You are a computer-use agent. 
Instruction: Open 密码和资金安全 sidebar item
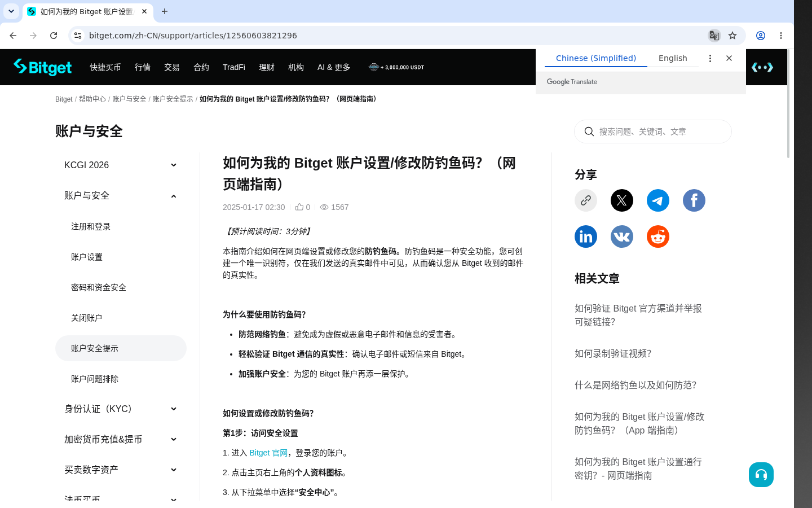point(121,287)
